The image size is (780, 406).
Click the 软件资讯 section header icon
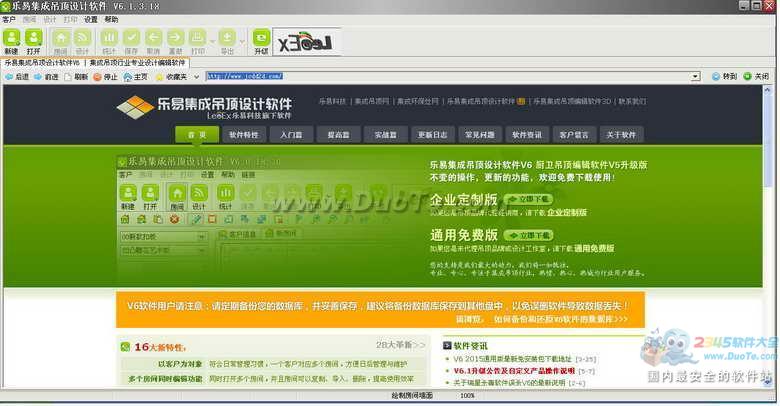click(x=447, y=345)
